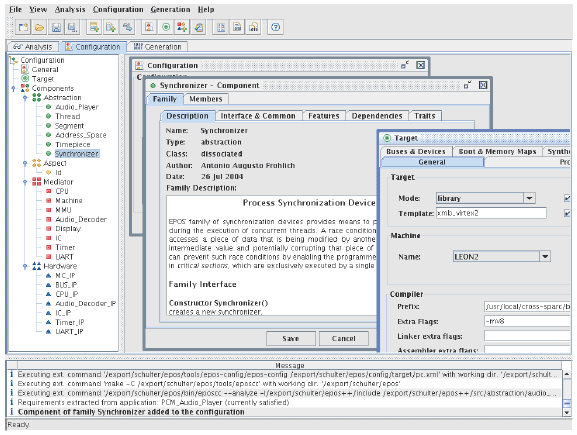Click the Extra Flags field with -mv8
Image resolution: width=577 pixels, height=435 pixels.
527,321
